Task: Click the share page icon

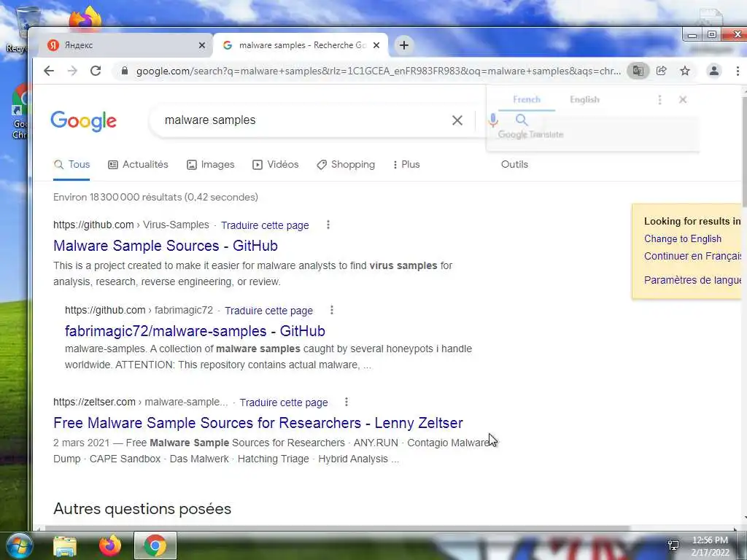Action: tap(661, 71)
